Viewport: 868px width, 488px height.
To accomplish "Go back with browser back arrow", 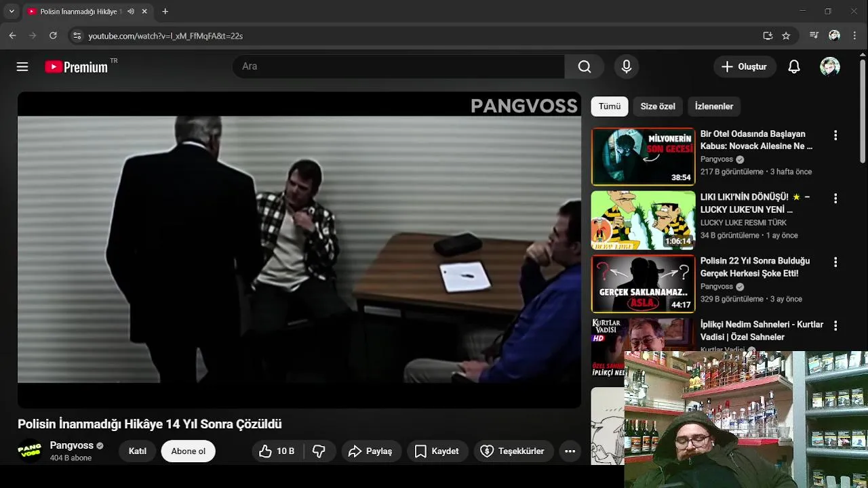I will coord(12,35).
